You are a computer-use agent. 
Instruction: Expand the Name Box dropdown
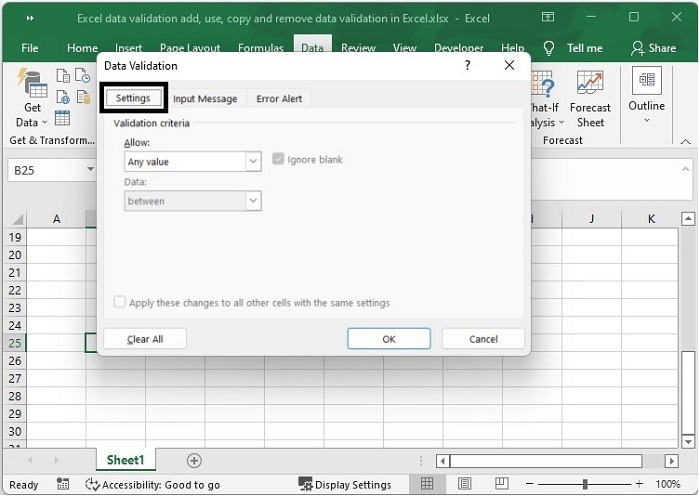coord(90,170)
